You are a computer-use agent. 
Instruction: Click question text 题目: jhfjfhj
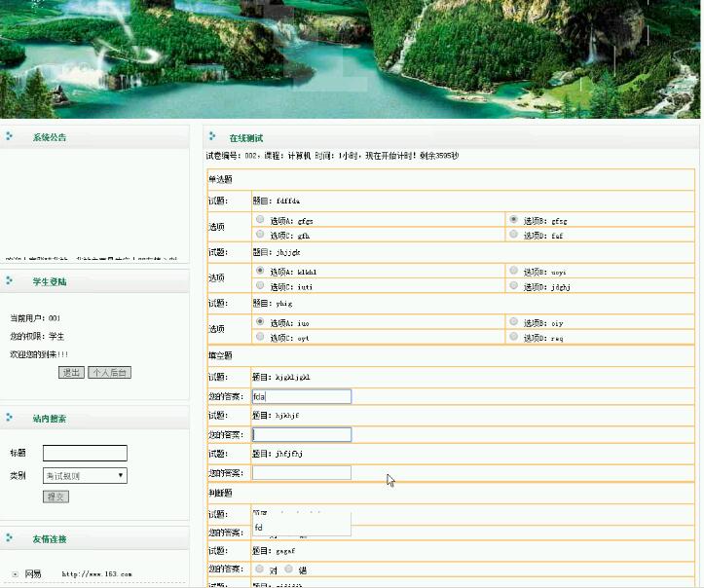point(278,454)
